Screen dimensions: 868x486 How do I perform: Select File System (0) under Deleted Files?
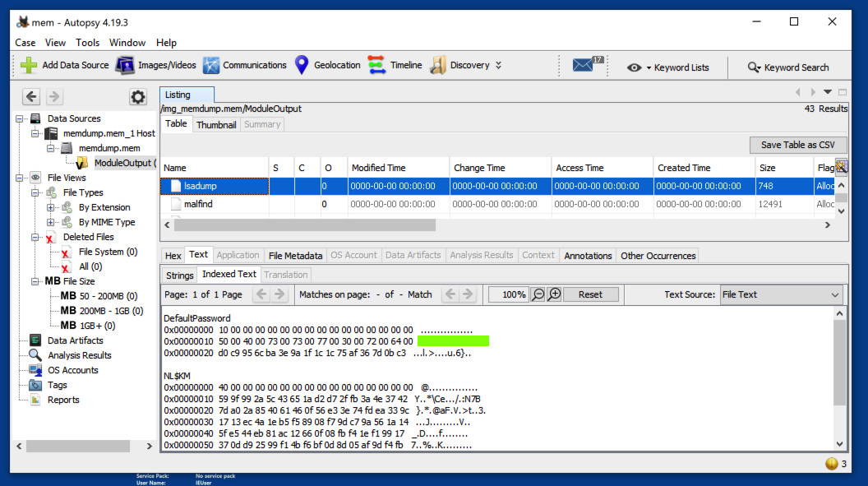tap(108, 252)
